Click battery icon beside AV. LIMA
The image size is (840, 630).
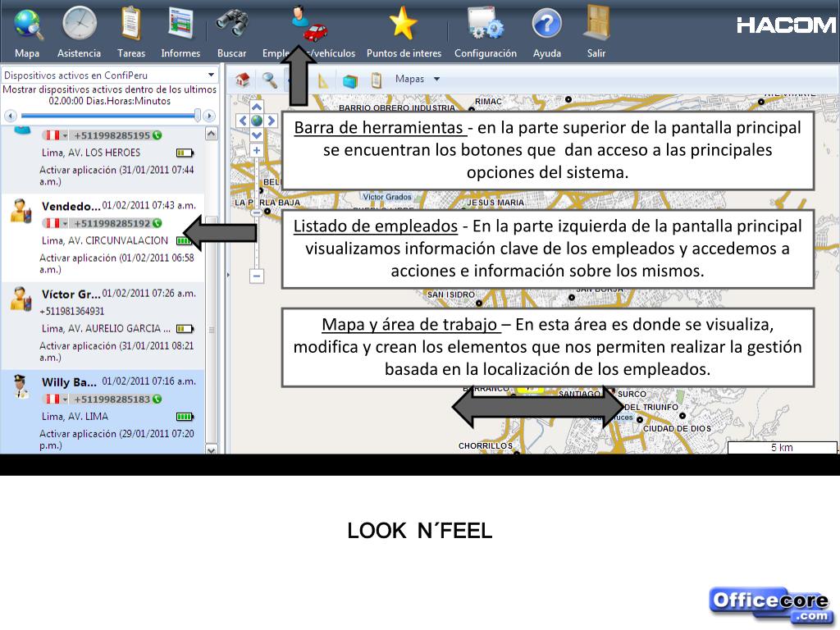pyautogui.click(x=185, y=417)
